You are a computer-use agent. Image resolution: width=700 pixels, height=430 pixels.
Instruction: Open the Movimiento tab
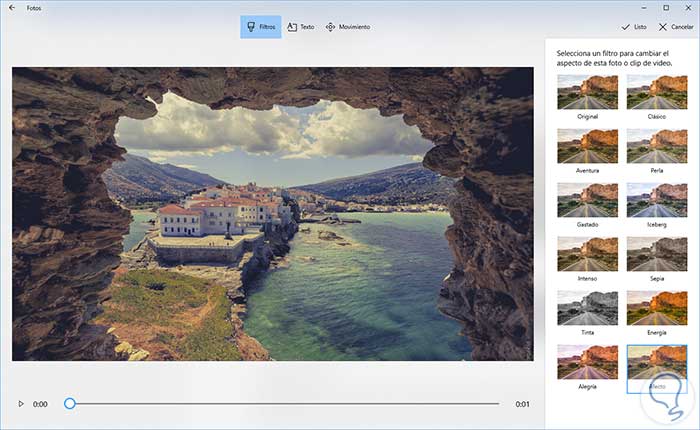click(x=348, y=27)
